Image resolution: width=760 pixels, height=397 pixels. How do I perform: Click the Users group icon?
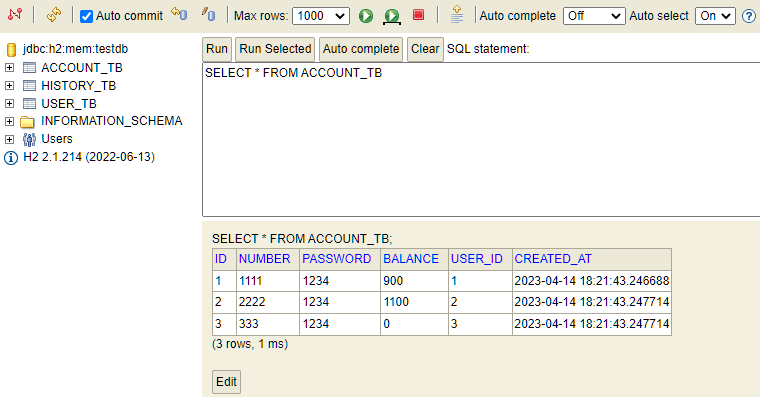point(29,140)
